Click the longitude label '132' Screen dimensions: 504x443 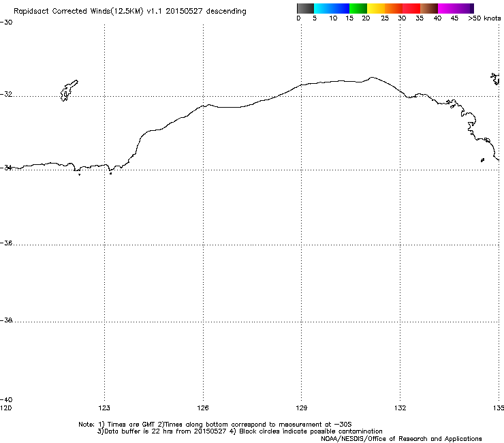(x=400, y=408)
